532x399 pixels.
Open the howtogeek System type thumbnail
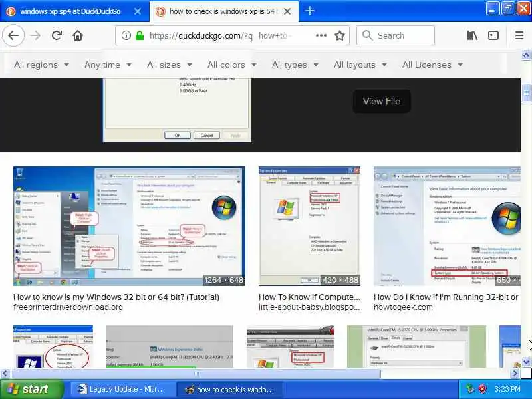click(447, 226)
